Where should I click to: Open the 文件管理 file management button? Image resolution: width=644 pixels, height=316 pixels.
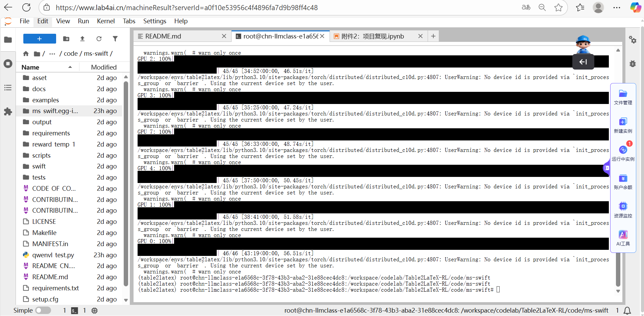(623, 97)
